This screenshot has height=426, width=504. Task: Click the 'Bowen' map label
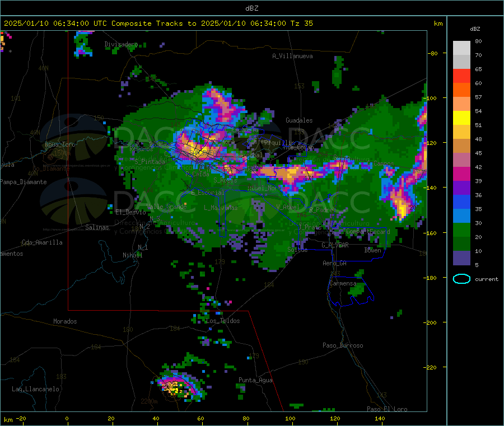point(372,250)
